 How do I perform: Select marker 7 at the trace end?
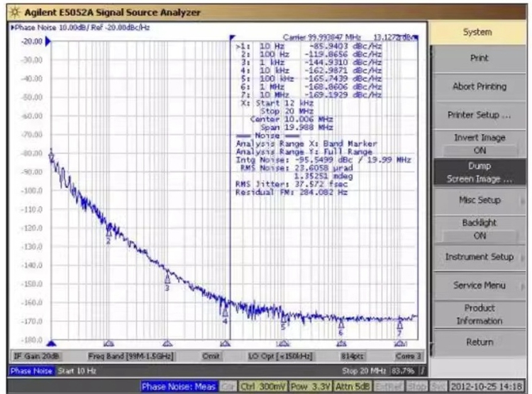click(399, 324)
